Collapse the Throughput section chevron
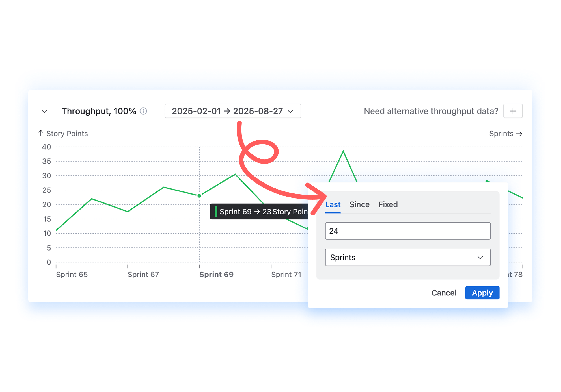The image size is (561, 392). pos(44,111)
